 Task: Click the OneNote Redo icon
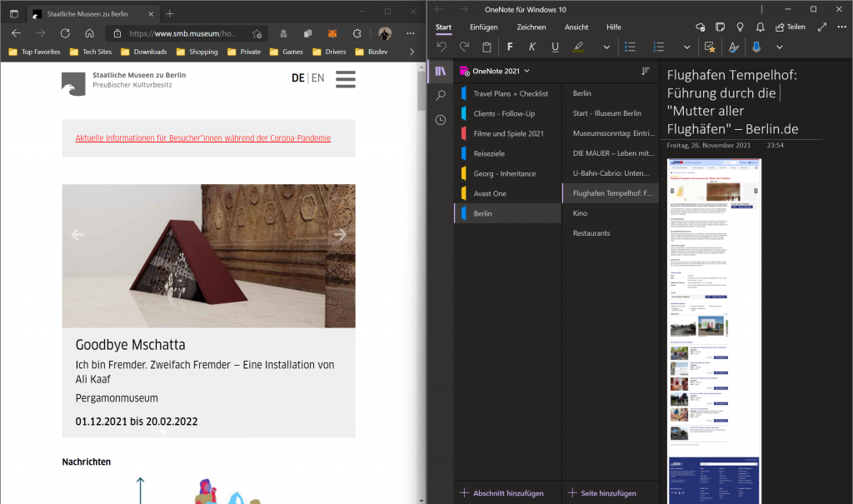click(464, 47)
